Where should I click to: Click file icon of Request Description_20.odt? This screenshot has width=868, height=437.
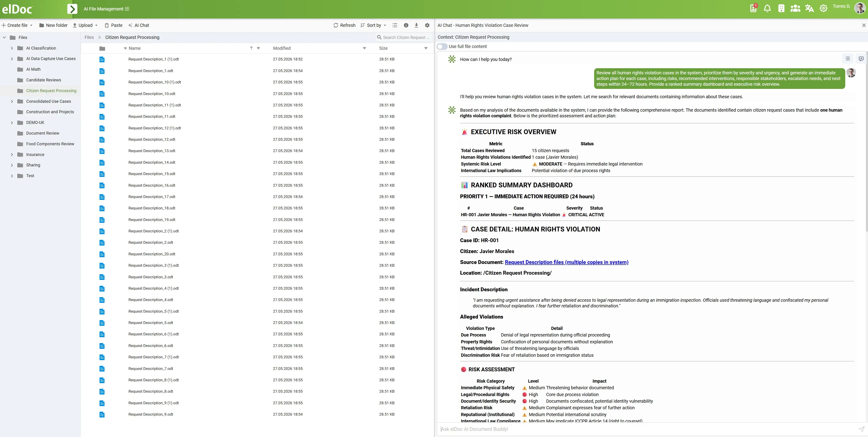pos(102,254)
